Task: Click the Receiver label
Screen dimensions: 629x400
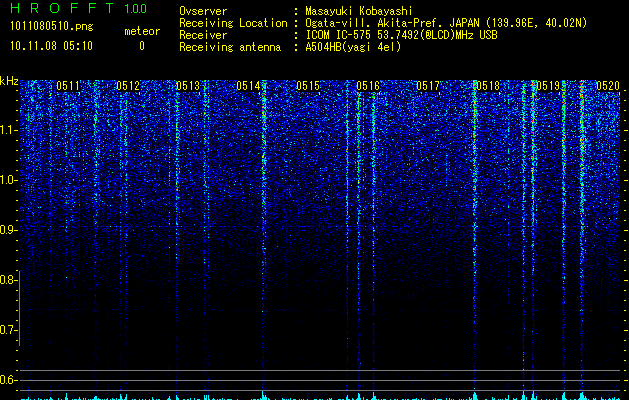Action: (x=203, y=35)
